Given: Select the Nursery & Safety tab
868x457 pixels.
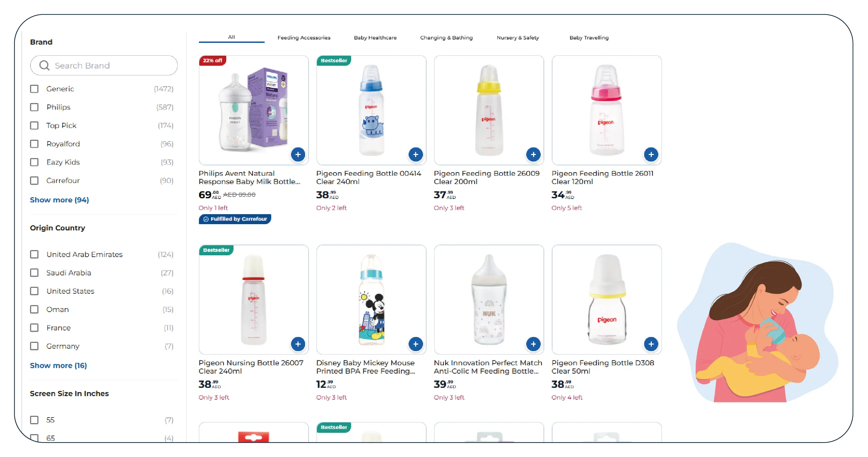Looking at the screenshot, I should (518, 38).
